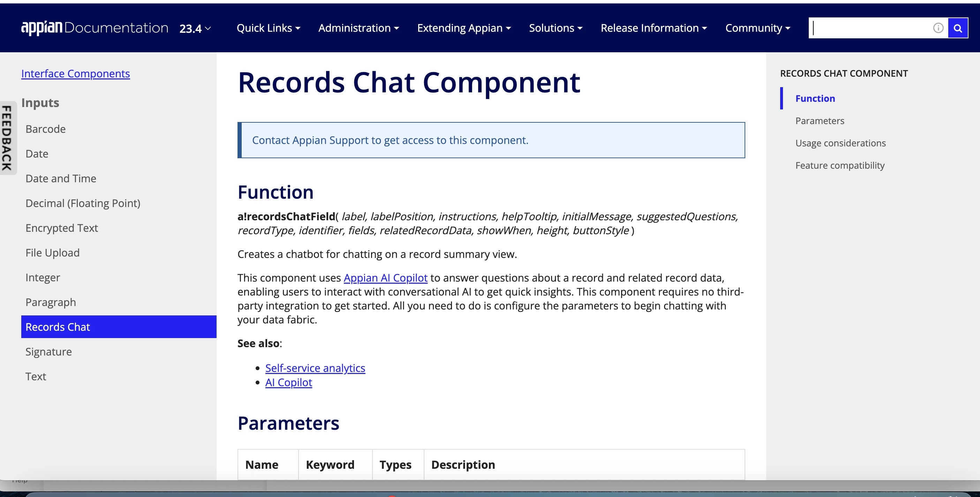Click the Function section heading

276,192
